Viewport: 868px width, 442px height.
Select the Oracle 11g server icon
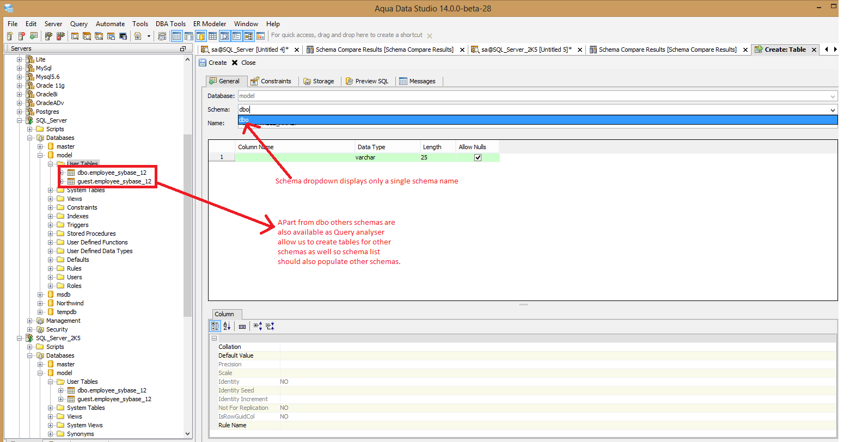pos(30,85)
